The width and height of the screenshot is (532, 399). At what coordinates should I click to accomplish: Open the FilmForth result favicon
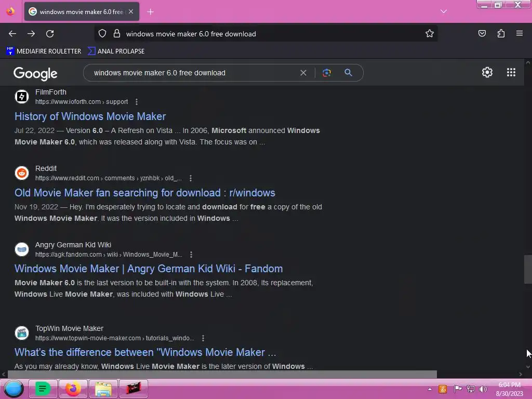point(22,97)
